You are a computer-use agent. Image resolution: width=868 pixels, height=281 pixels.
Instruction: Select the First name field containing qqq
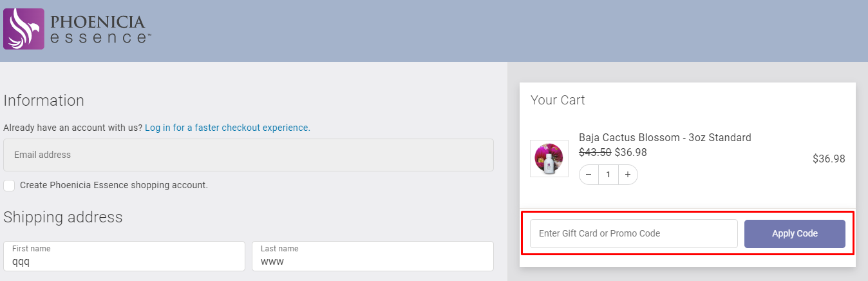(x=124, y=257)
